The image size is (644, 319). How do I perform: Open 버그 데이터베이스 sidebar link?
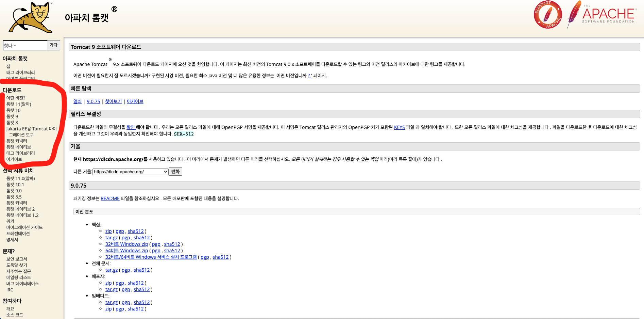click(x=22, y=284)
